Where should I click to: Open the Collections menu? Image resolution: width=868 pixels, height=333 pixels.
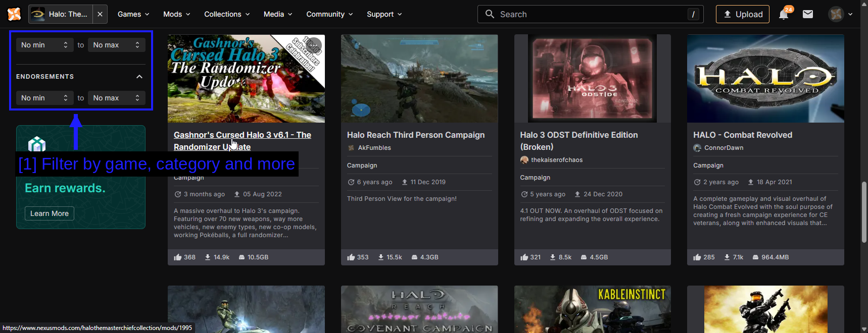(x=227, y=14)
